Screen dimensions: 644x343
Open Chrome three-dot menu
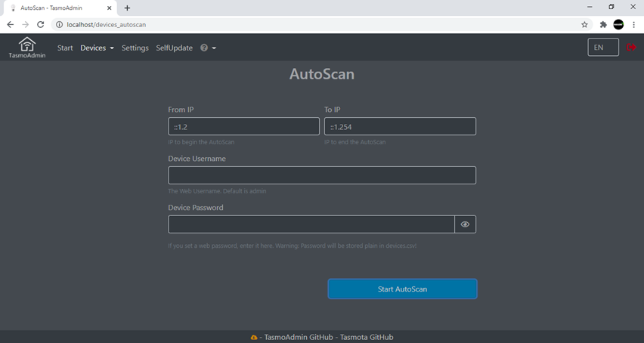tap(634, 25)
